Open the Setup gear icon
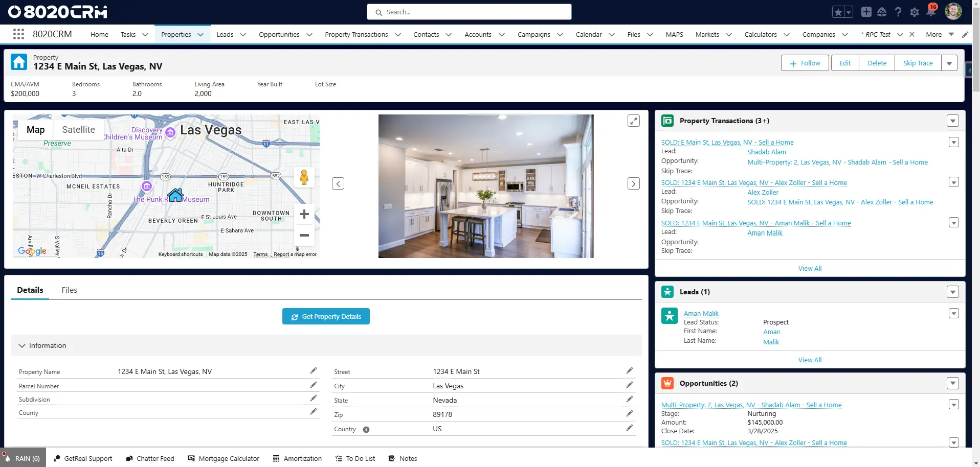This screenshot has width=980, height=467. [915, 12]
